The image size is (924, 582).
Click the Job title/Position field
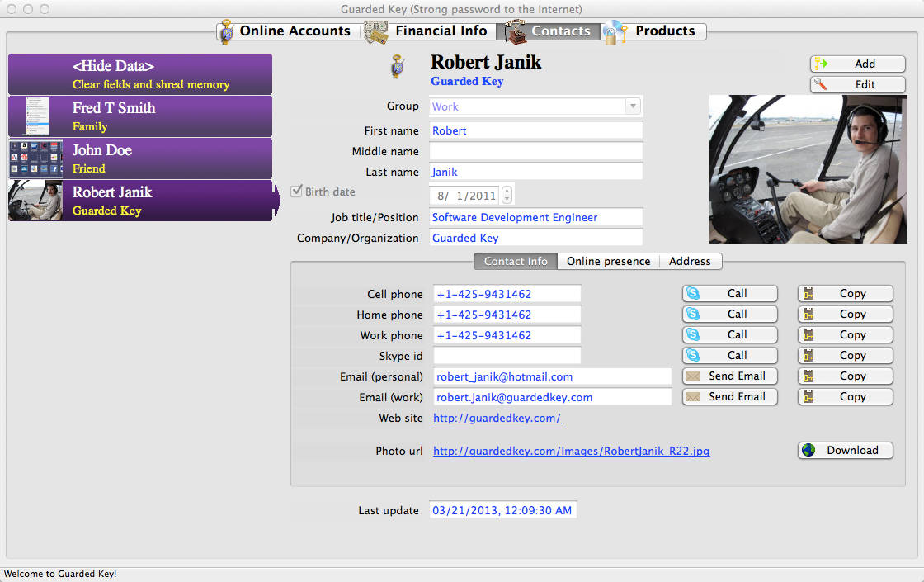pyautogui.click(x=535, y=218)
